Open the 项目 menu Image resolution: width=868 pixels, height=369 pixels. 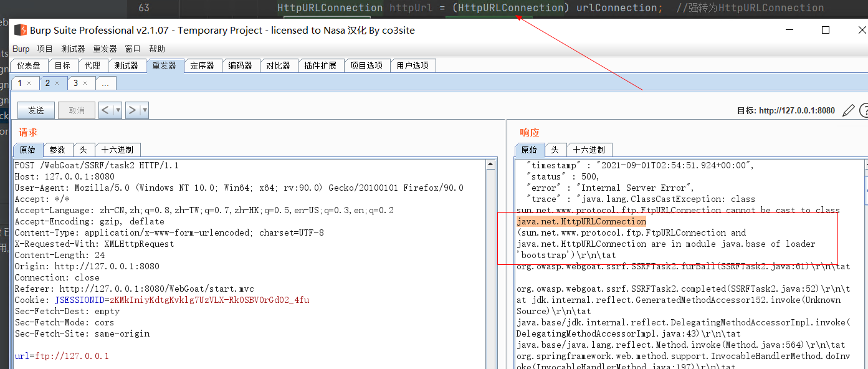coord(45,49)
